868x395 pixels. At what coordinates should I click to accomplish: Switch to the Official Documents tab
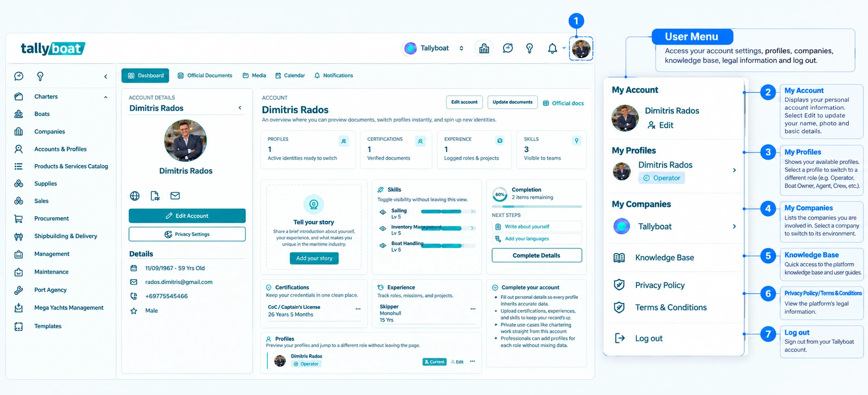(205, 76)
